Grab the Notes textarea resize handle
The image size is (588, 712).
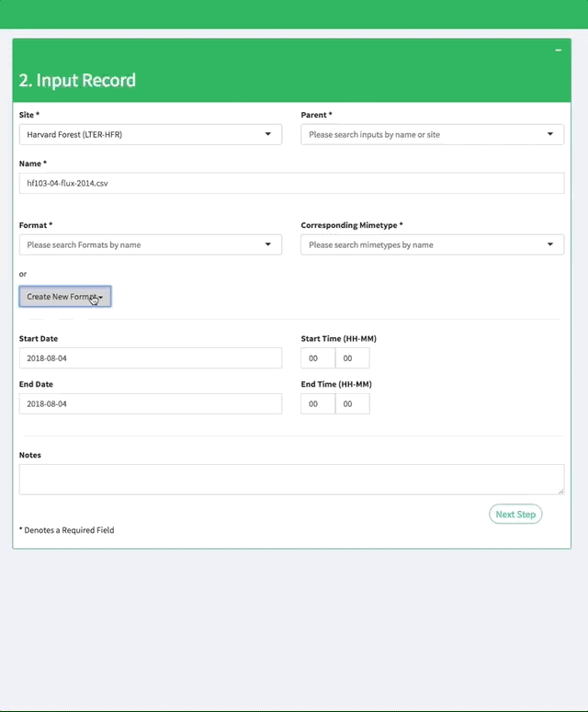tap(560, 491)
